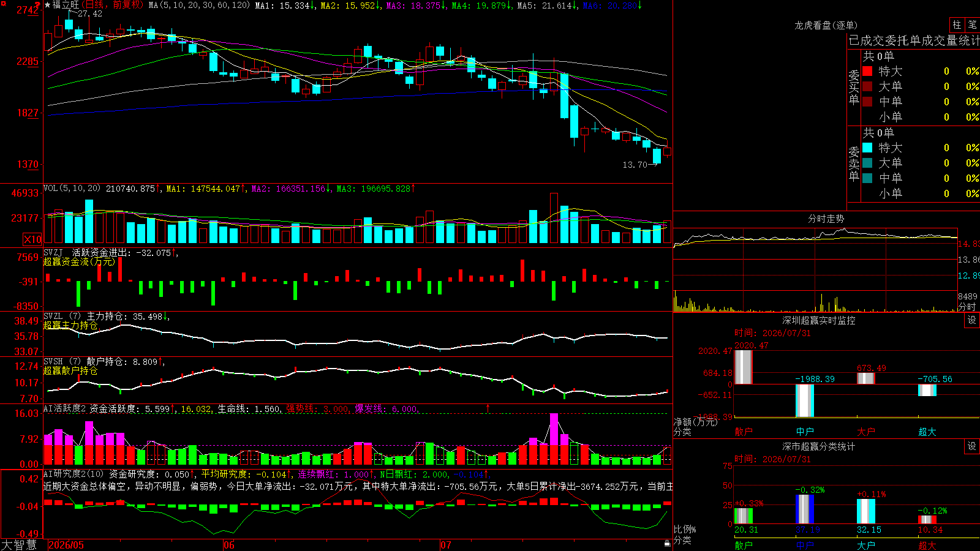980x551 pixels.
Task: Click the red question mark icon above the price axis
Action: [37, 6]
